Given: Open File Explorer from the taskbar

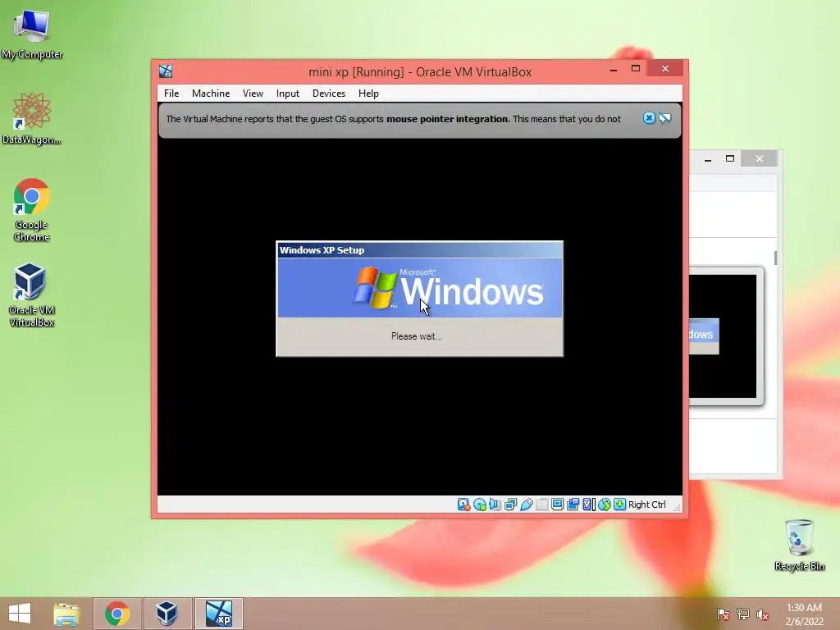Looking at the screenshot, I should (x=66, y=614).
